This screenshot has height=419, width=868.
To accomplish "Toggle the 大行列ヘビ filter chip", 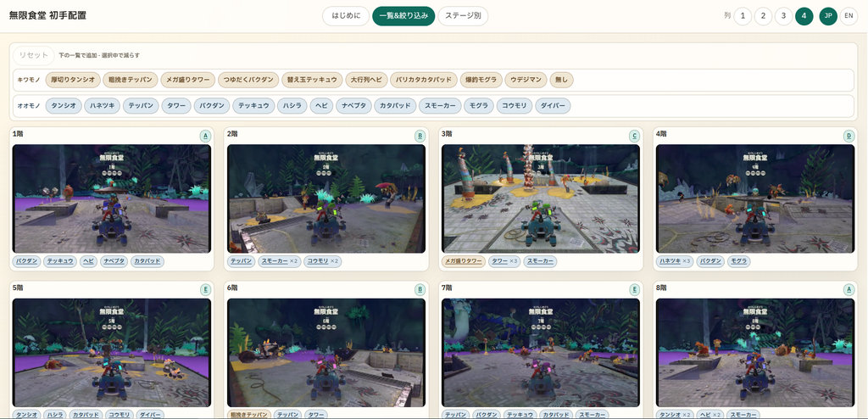I will coord(365,80).
